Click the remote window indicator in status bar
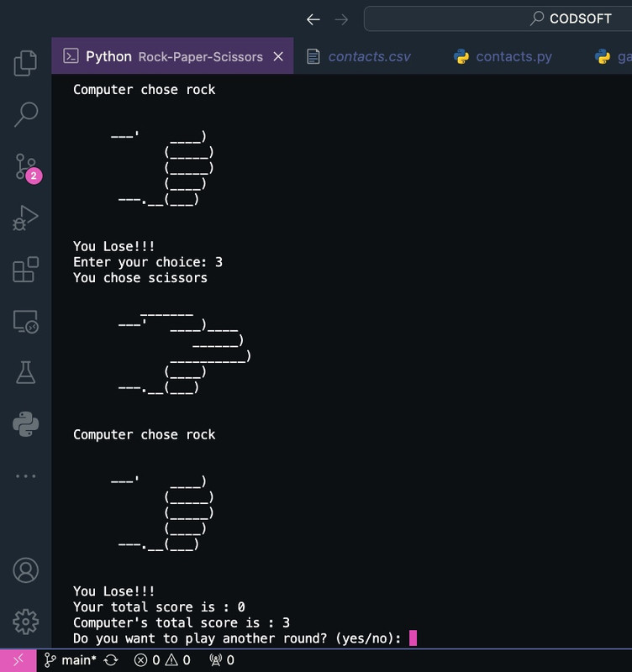Viewport: 632px width, 672px height. click(x=18, y=660)
